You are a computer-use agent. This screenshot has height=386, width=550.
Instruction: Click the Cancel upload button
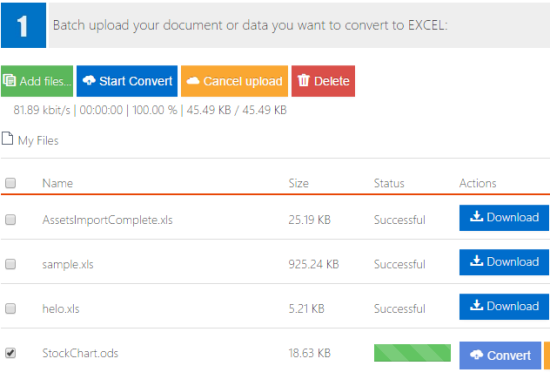click(x=234, y=81)
